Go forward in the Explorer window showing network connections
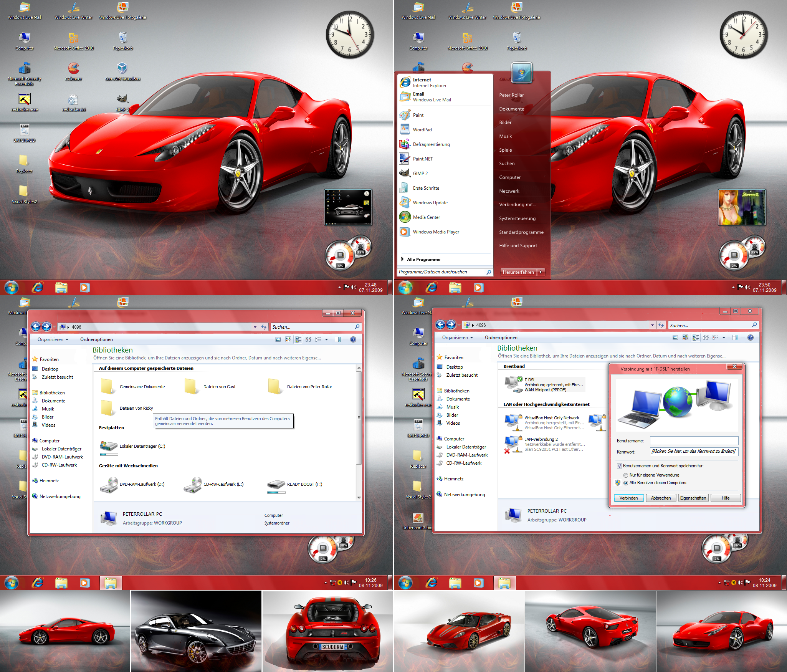Viewport: 787px width, 672px height. coord(451,324)
